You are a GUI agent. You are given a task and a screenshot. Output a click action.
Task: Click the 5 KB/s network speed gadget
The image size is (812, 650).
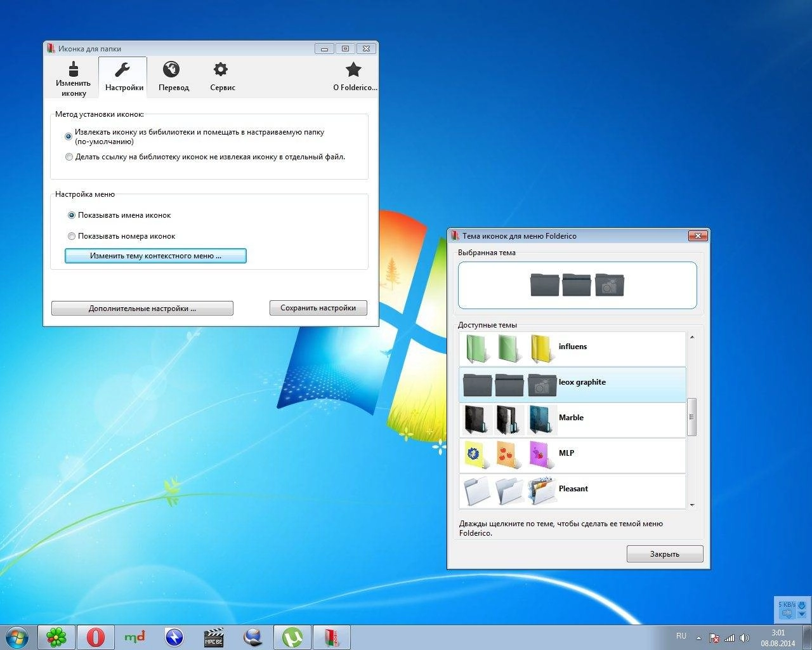[792, 609]
